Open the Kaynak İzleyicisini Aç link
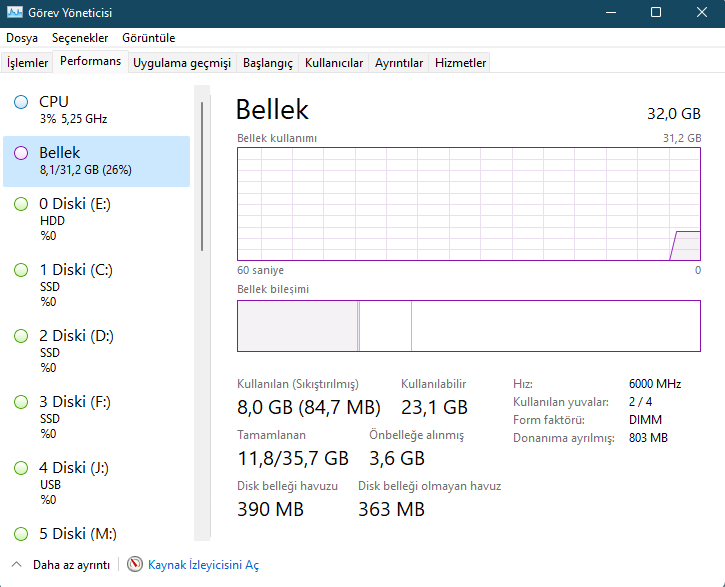The height and width of the screenshot is (587, 725). click(203, 565)
